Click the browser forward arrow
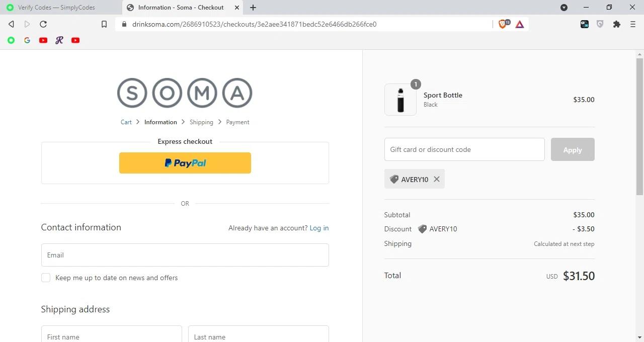644x342 pixels. click(x=27, y=24)
